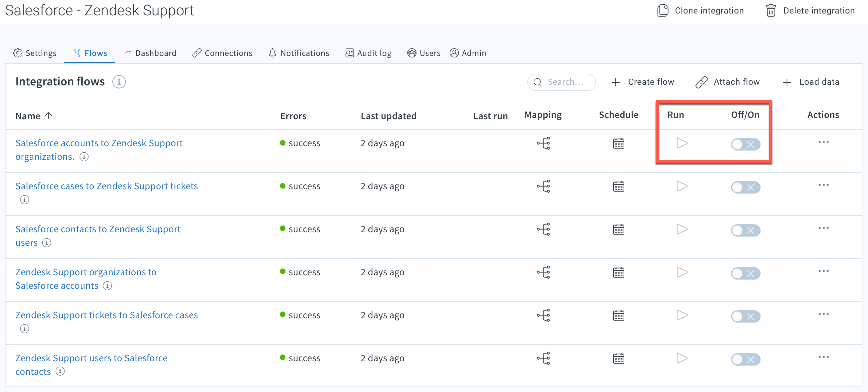
Task: Open schedule for Salesforce accounts to Zendesk organizations flow
Action: [619, 143]
